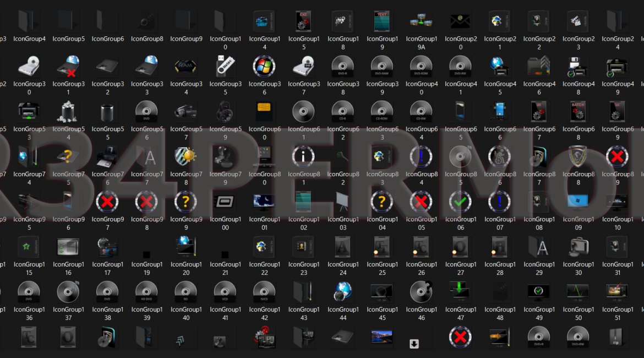The width and height of the screenshot is (644, 358).
Task: Select the TEXT document icon IconGroup19
Action: pyautogui.click(x=382, y=21)
